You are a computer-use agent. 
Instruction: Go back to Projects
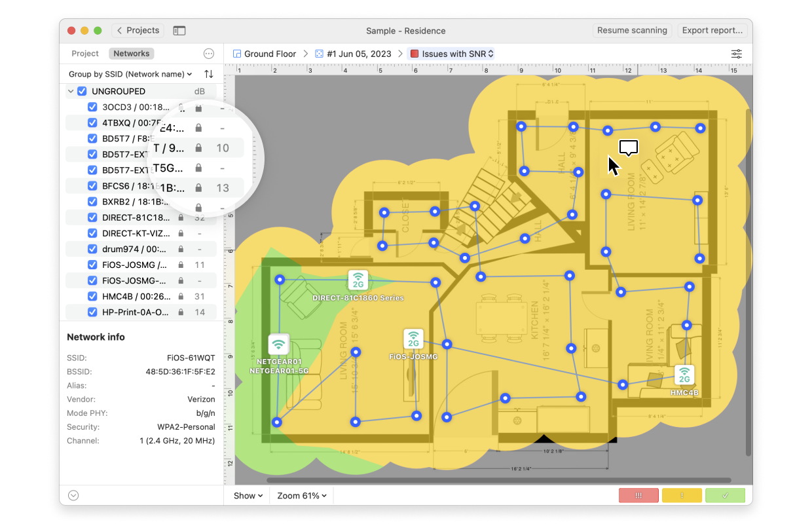click(138, 31)
